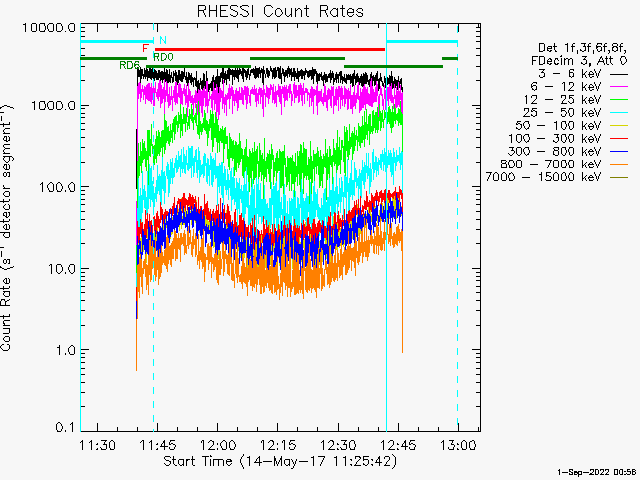Click the green 'RD0' marker label
This screenshot has height=480, width=640.
coord(163,57)
